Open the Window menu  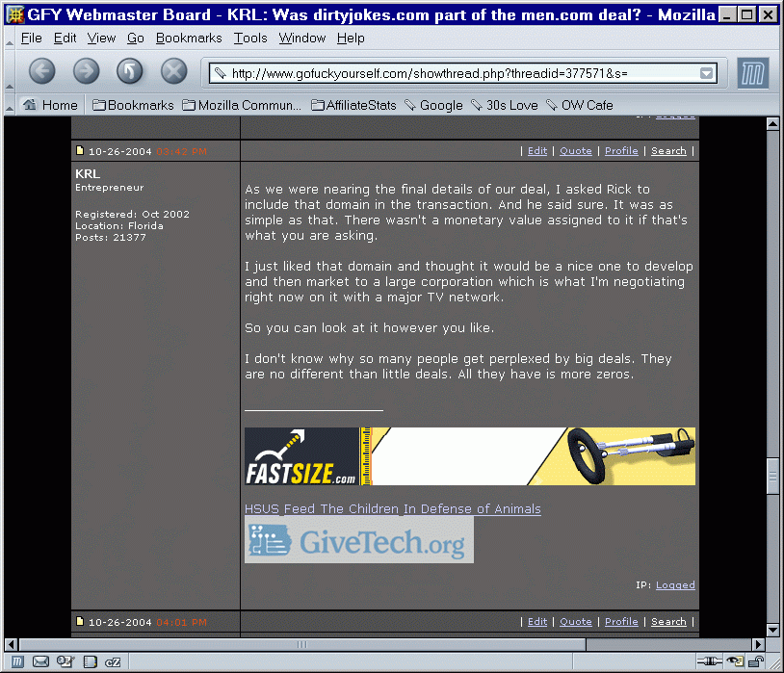302,38
